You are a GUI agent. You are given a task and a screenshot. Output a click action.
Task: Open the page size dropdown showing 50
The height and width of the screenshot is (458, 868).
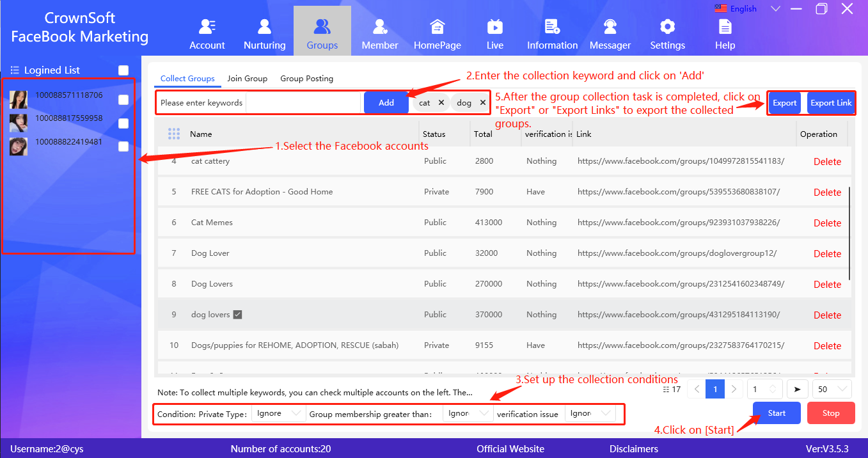832,389
